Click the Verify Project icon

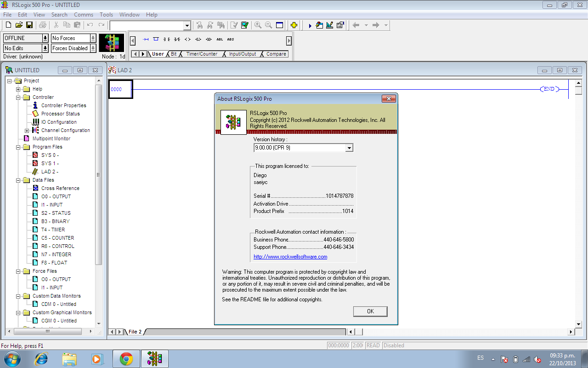pyautogui.click(x=244, y=25)
